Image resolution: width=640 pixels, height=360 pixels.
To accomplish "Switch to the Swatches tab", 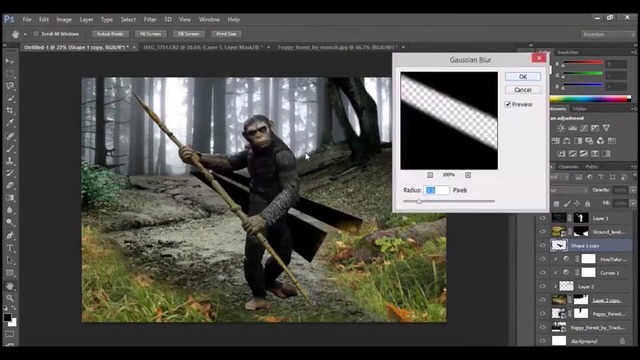I will coord(568,52).
